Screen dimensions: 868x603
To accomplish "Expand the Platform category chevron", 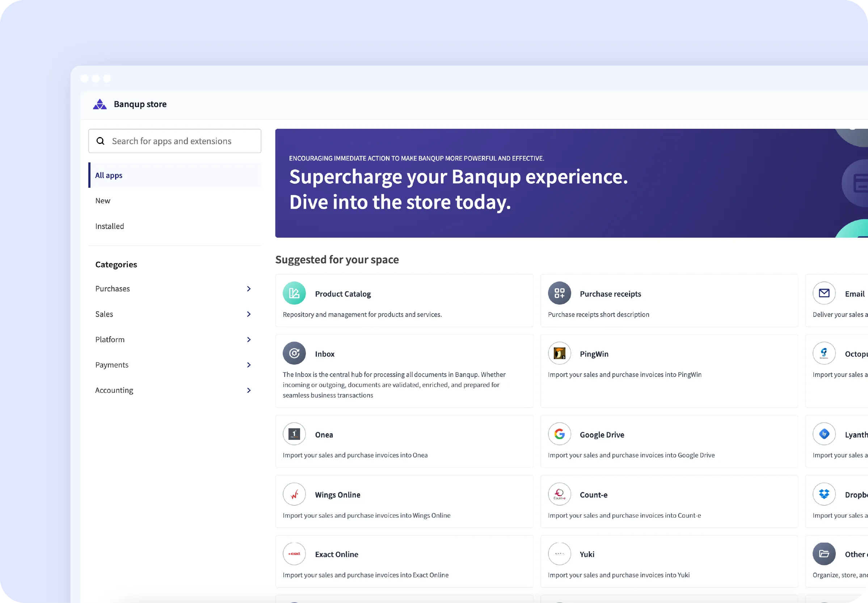I will coord(249,339).
